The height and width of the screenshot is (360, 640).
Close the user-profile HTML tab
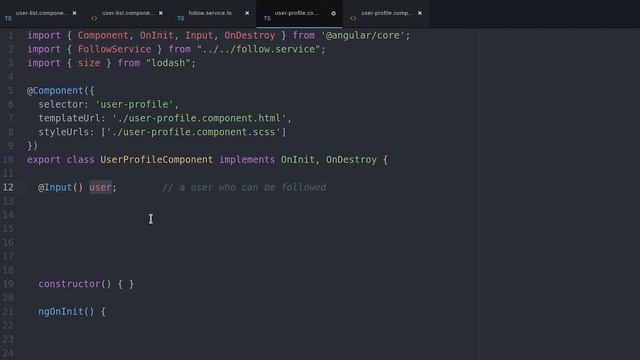coord(420,13)
